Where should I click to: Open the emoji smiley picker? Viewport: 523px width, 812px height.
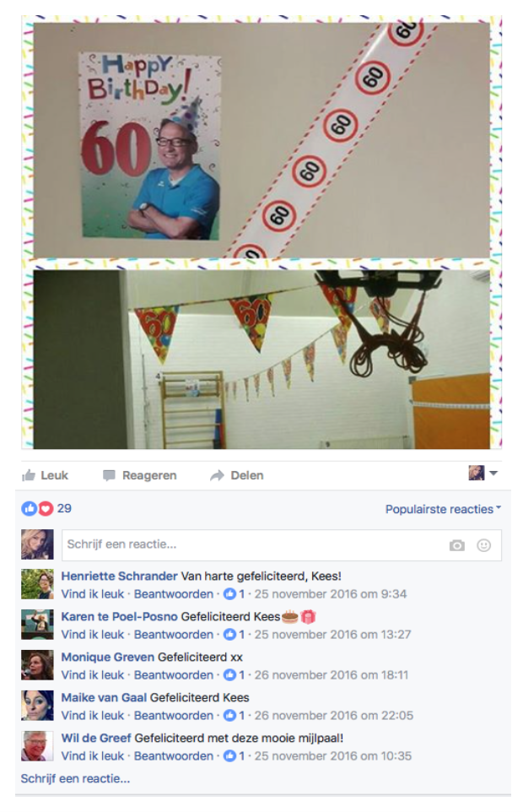pos(483,545)
